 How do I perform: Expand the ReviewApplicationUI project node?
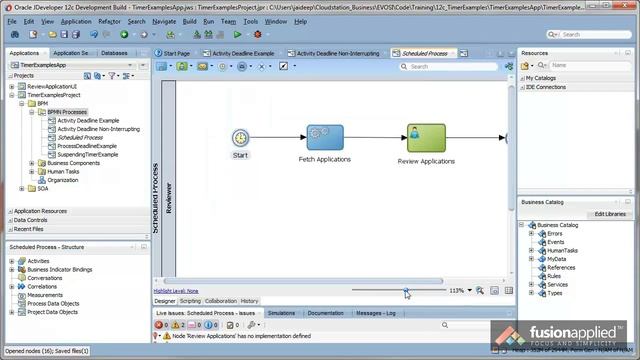12,87
